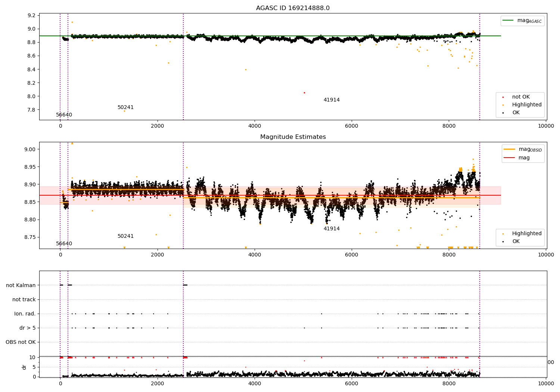Click the green line sample in mag AGASC legend

508,21
